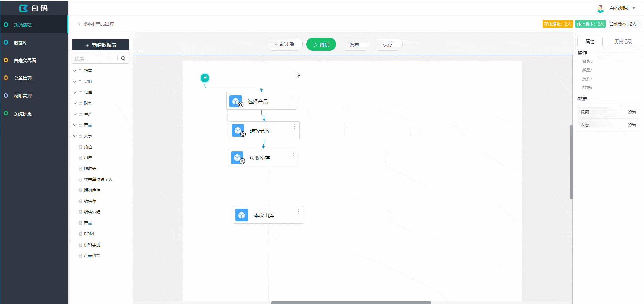Open the three-dot menu on 选择产品 step
This screenshot has height=304, width=644.
(x=292, y=97)
